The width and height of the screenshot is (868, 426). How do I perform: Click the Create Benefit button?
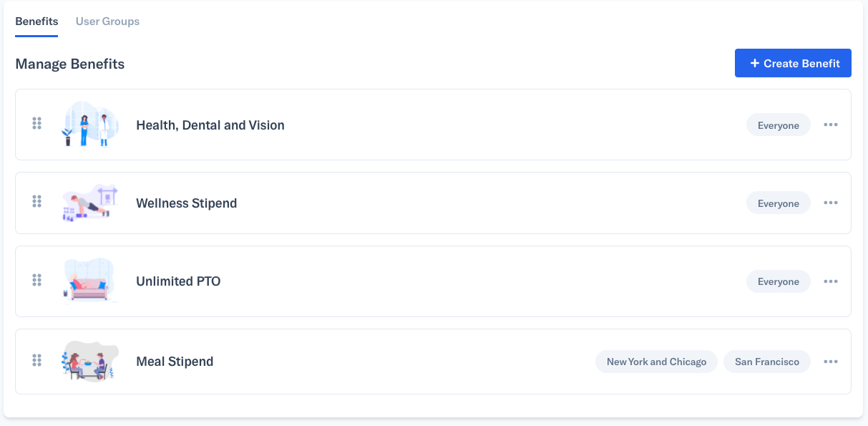pyautogui.click(x=793, y=63)
